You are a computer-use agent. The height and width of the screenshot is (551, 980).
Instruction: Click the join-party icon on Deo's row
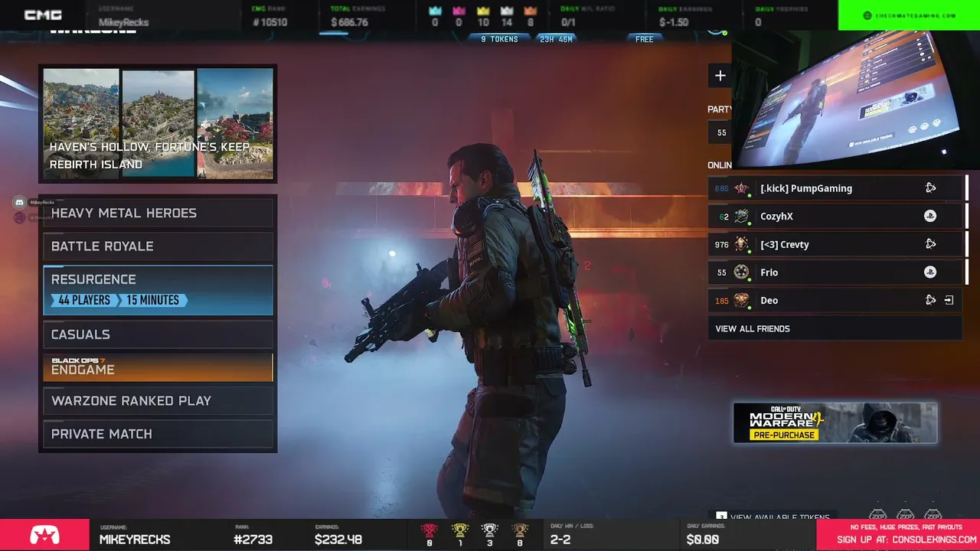(x=949, y=300)
